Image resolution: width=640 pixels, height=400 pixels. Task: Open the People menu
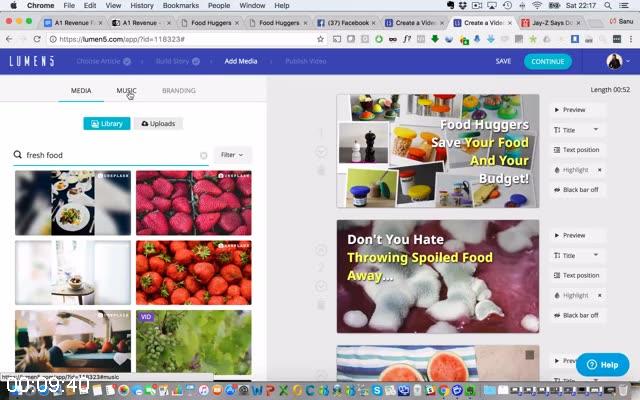coord(219,6)
